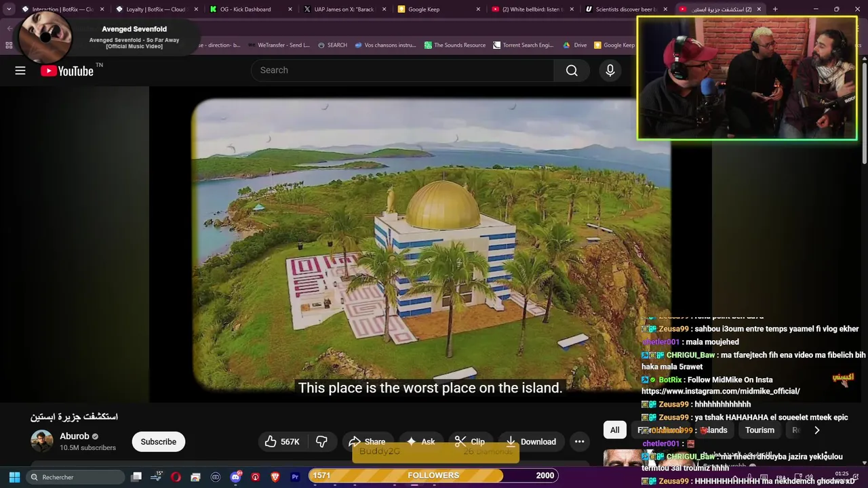Screen dimensions: 868x488
Task: Open WeTransfer bookmark
Action: 279,45
